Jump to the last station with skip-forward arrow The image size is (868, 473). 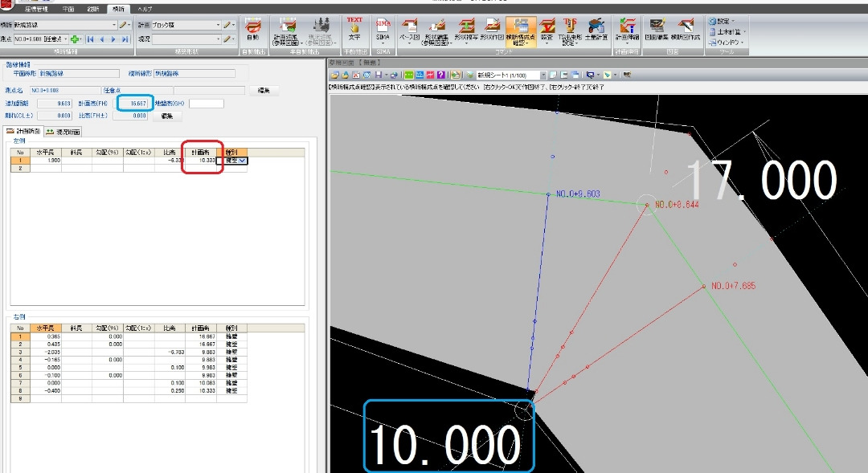(125, 39)
